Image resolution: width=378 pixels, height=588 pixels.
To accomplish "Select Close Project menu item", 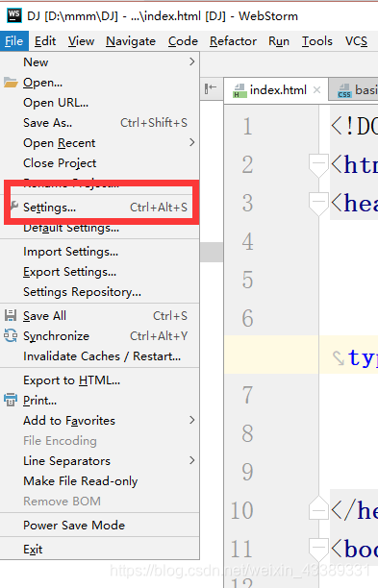I will pyautogui.click(x=99, y=163).
